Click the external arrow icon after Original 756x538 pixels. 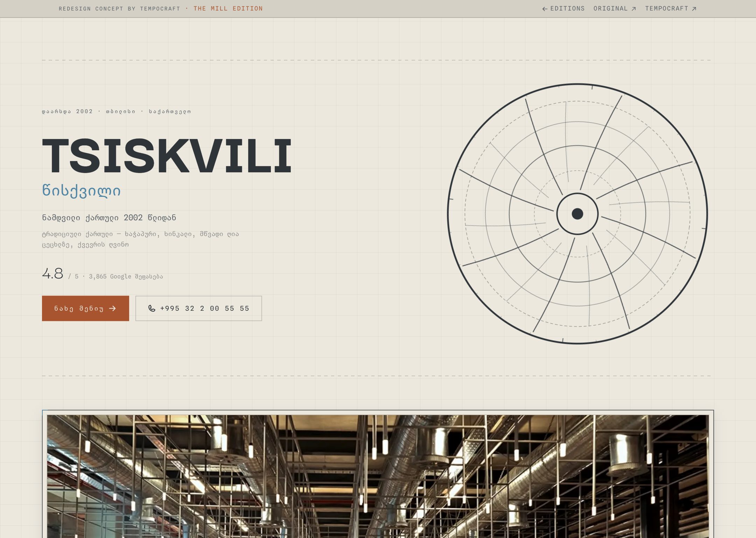pos(633,9)
